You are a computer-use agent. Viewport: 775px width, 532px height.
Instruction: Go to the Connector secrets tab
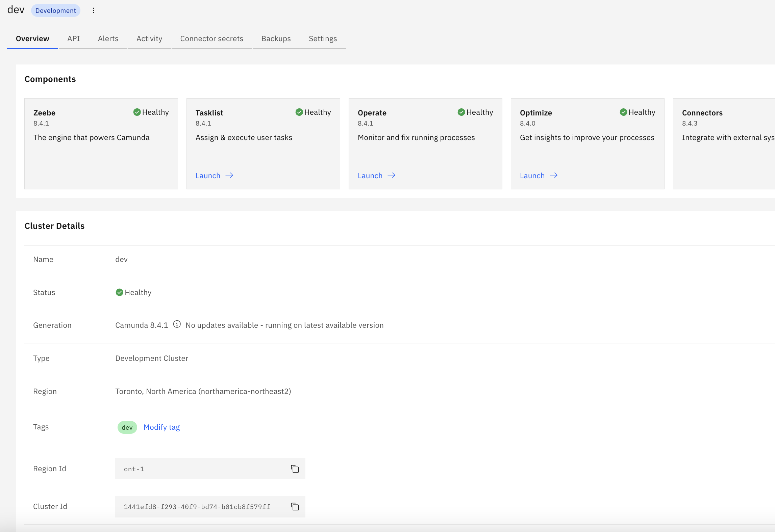pyautogui.click(x=211, y=39)
